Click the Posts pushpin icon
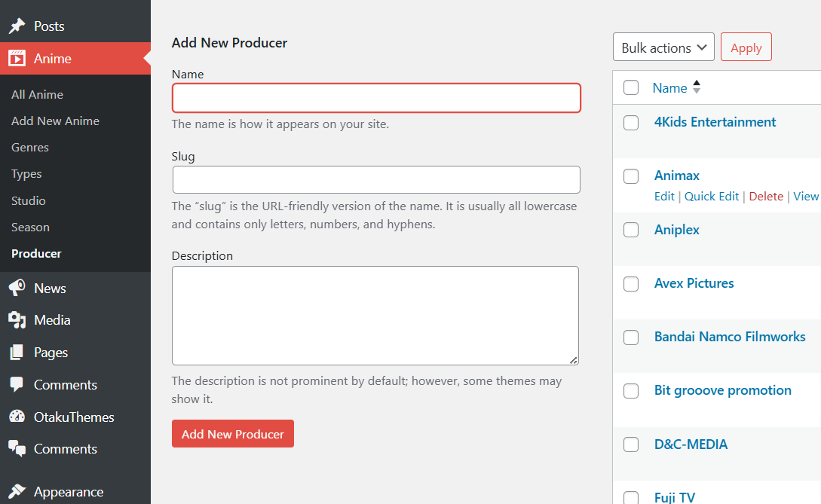 (x=17, y=26)
